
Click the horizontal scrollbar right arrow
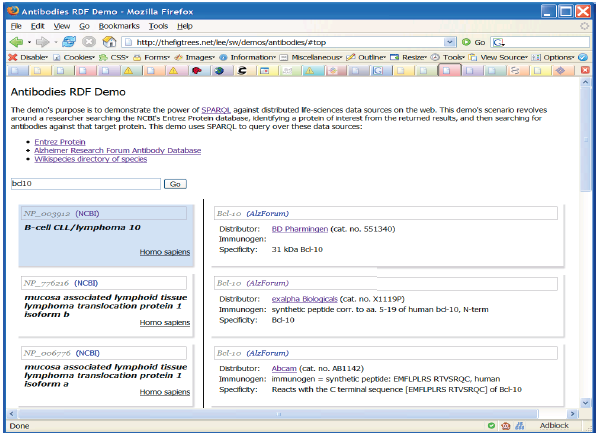point(572,414)
